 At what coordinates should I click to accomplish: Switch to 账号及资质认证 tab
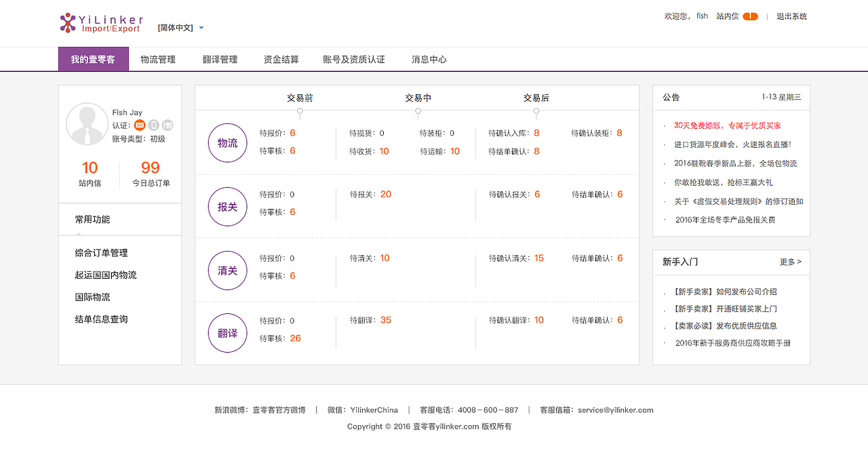[x=354, y=59]
